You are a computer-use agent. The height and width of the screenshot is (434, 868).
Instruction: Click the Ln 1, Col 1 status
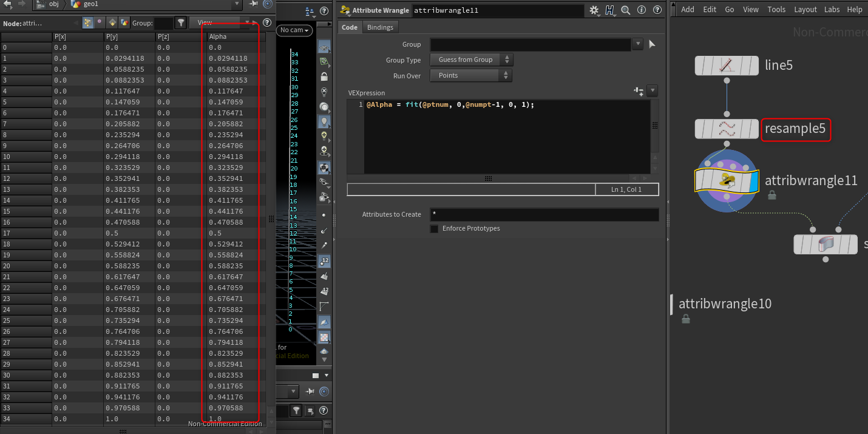(x=626, y=189)
